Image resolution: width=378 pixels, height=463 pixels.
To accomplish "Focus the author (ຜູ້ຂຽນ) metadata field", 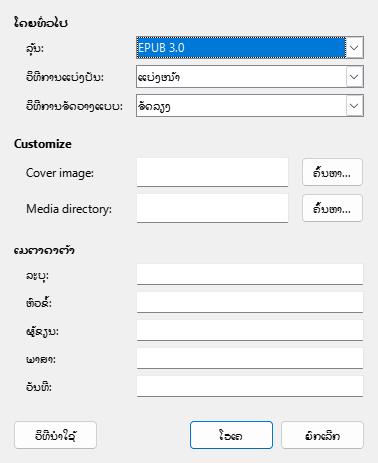I will (x=250, y=330).
